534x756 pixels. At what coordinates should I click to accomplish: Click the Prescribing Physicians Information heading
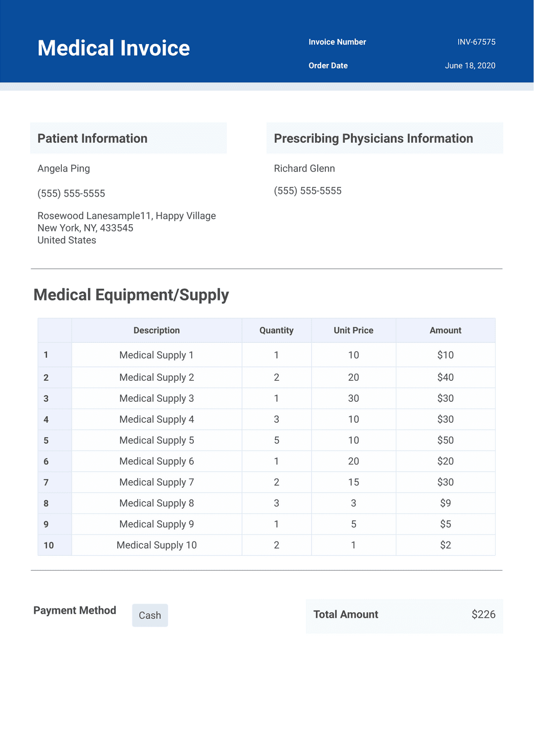click(373, 138)
